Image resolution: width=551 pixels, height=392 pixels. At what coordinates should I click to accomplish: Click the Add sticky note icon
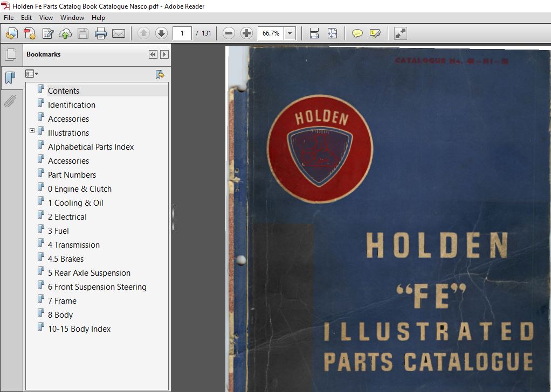click(x=357, y=33)
